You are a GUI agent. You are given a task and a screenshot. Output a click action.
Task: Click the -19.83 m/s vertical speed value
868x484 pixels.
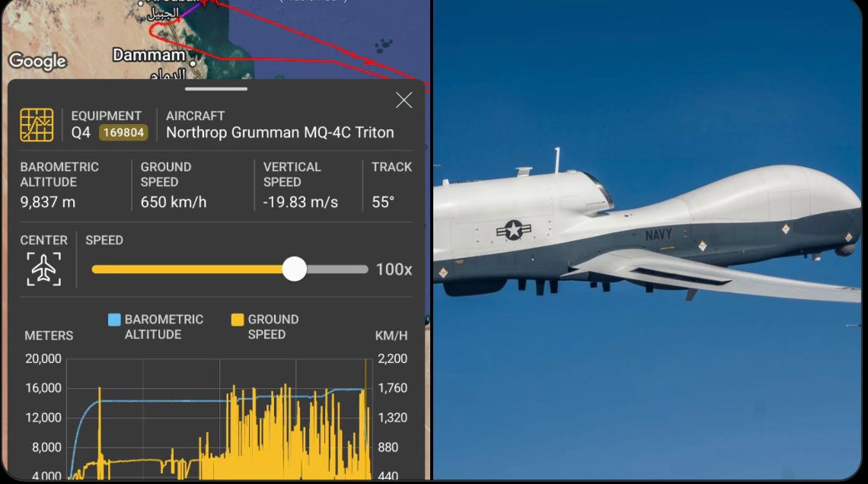click(300, 202)
